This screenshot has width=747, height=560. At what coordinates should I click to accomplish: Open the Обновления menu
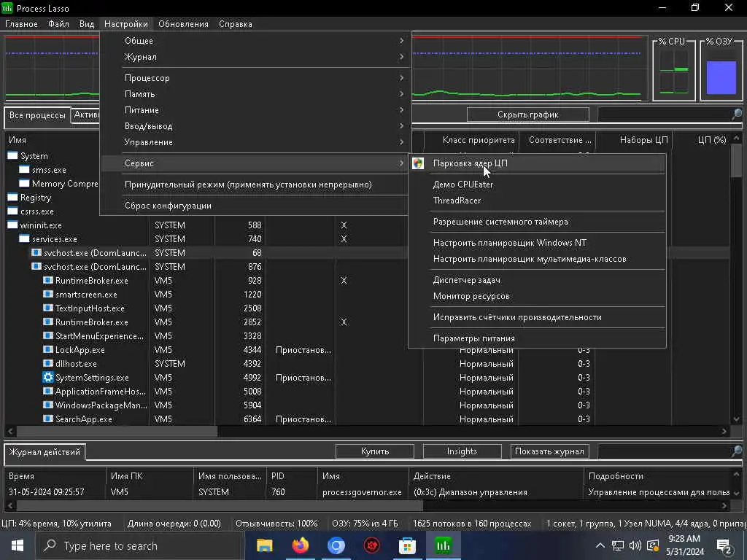(x=183, y=24)
